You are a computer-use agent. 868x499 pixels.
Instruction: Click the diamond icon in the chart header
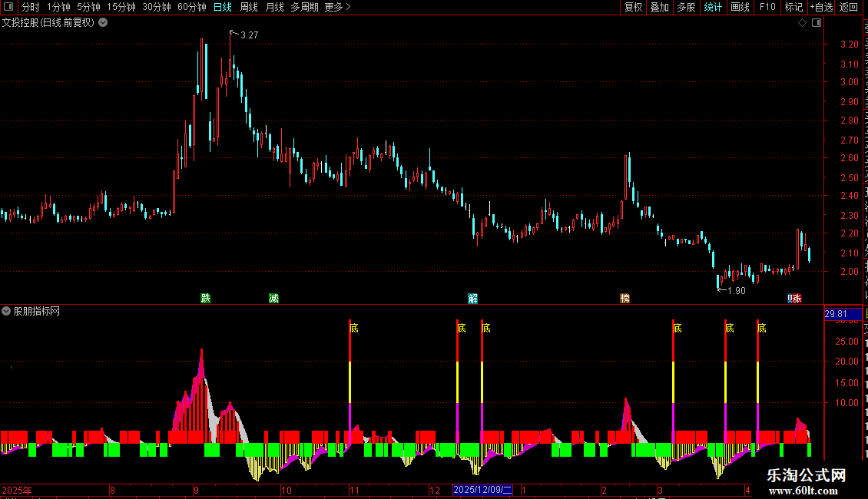coord(802,23)
